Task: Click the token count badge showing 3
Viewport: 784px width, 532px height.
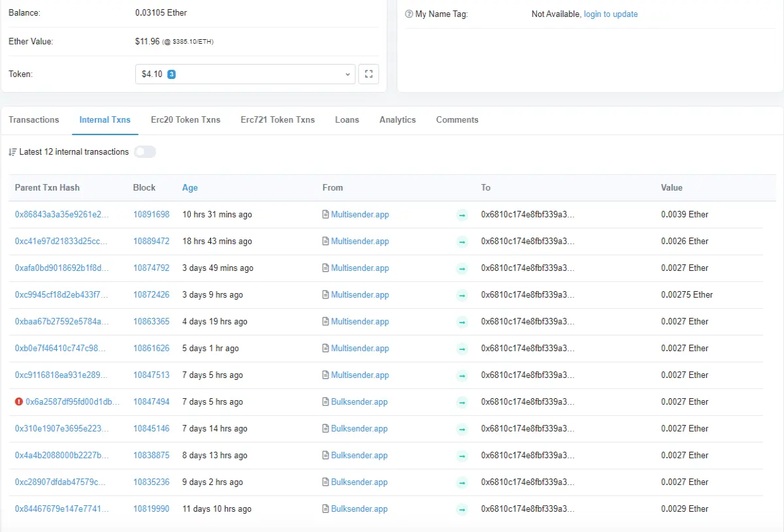Action: click(171, 74)
